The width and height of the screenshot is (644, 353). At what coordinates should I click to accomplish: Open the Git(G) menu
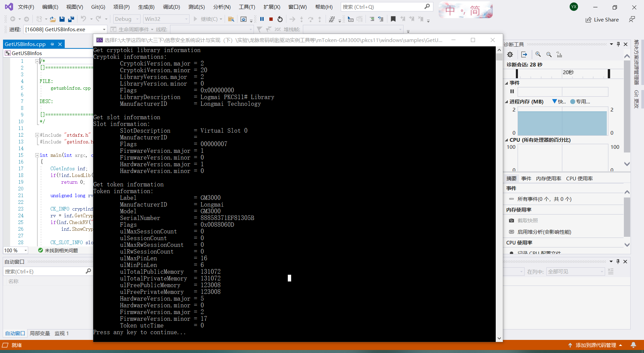click(98, 7)
